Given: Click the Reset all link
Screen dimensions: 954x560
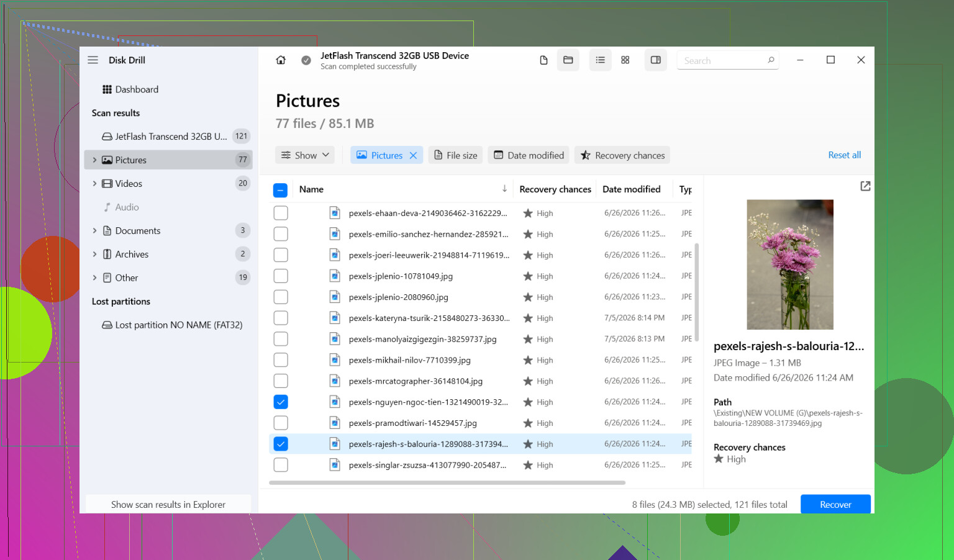Looking at the screenshot, I should click(844, 155).
